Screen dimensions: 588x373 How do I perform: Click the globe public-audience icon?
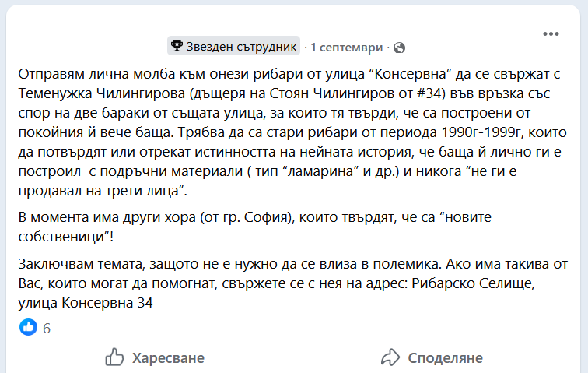400,47
